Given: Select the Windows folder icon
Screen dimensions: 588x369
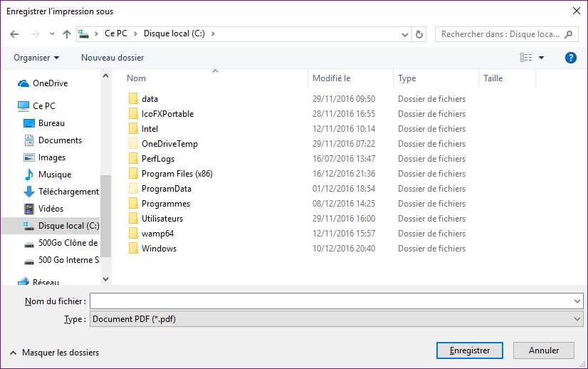Looking at the screenshot, I should coord(133,249).
